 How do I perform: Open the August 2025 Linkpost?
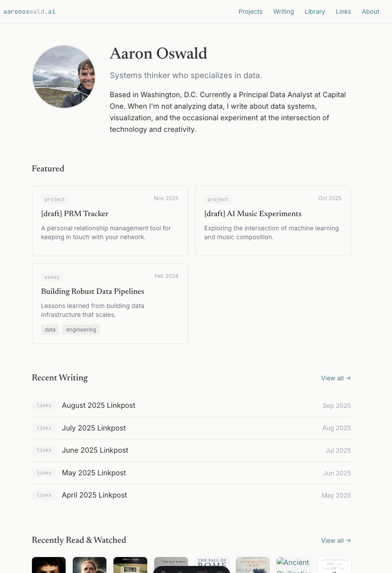98,406
